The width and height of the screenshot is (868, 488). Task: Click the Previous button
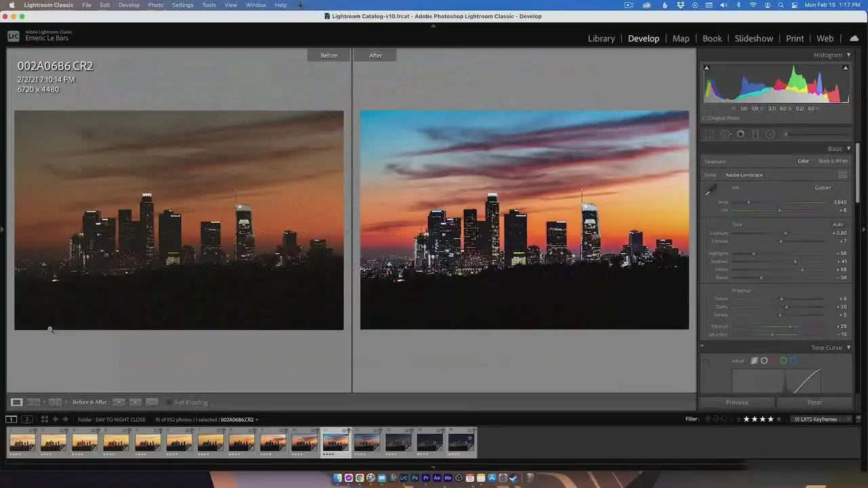(x=737, y=403)
